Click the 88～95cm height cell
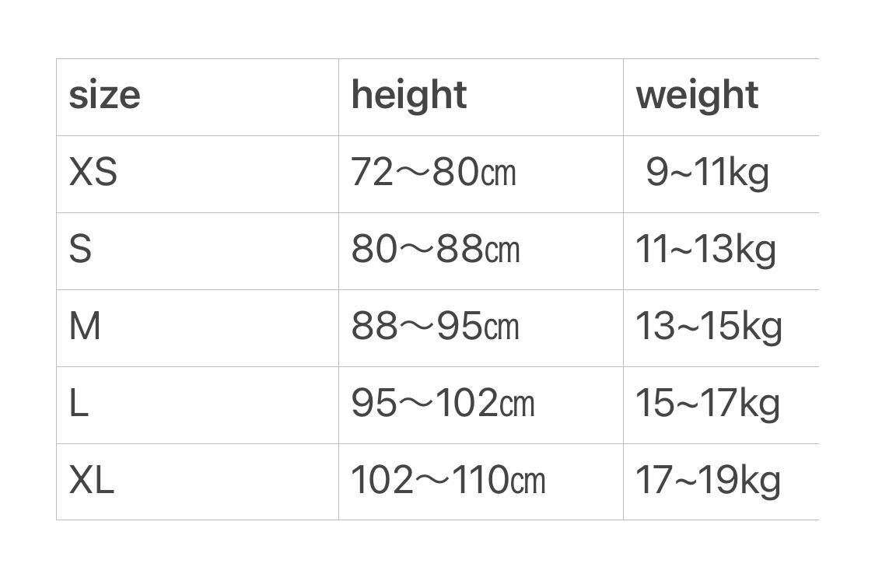 pos(435,327)
